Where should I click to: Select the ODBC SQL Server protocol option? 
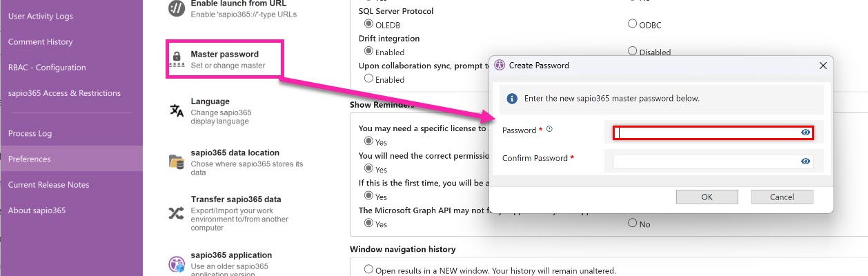(x=632, y=24)
